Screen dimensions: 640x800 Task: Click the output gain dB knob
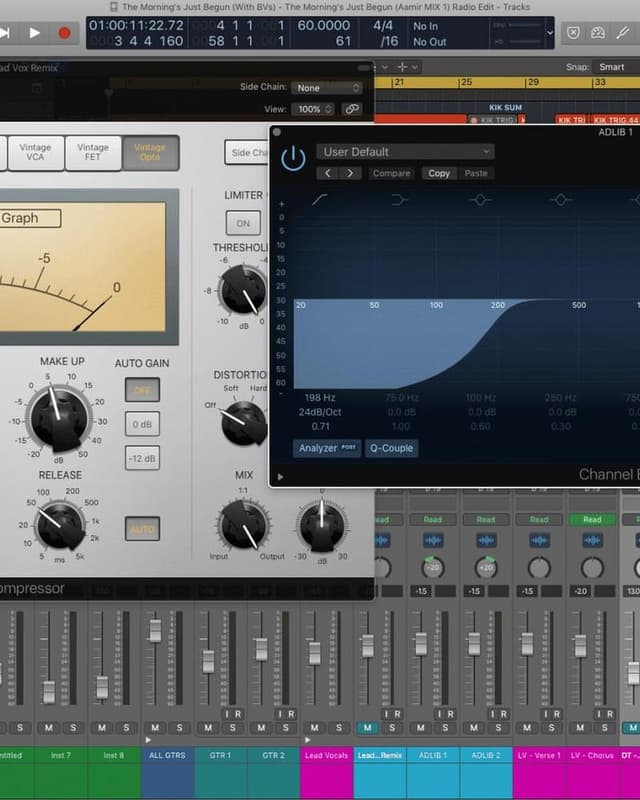pos(322,527)
